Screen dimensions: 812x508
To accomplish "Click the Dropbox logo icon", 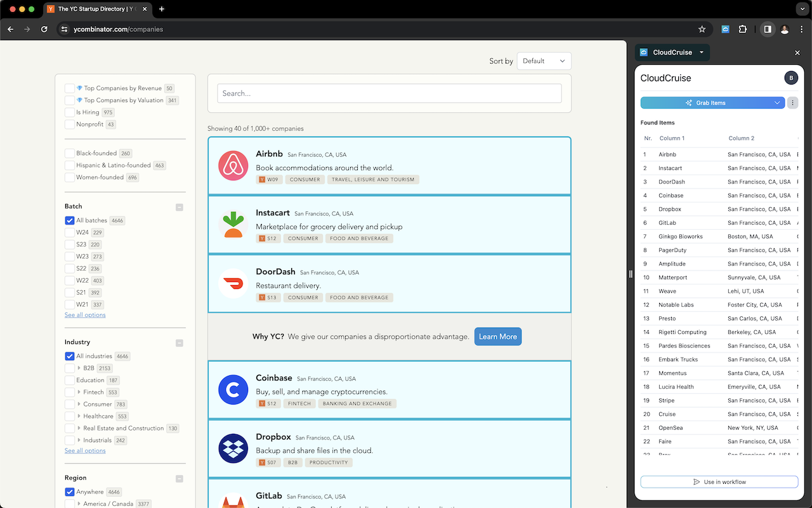I will click(x=233, y=448).
